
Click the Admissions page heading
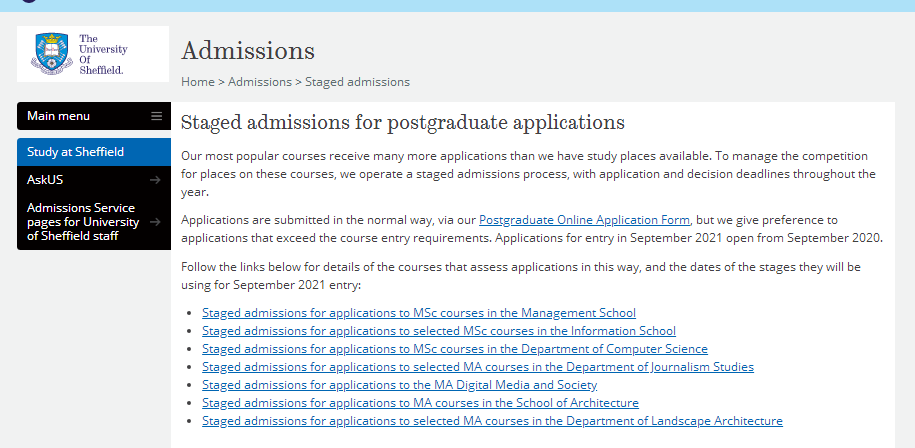tap(248, 51)
